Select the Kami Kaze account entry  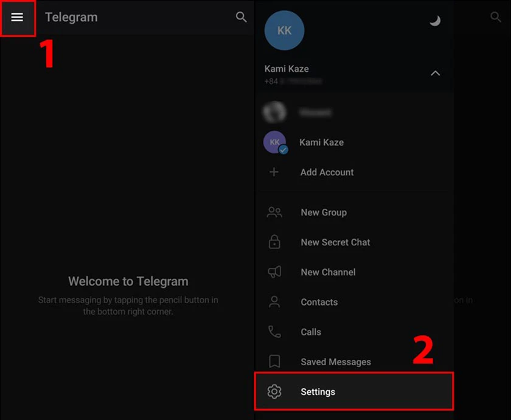321,142
